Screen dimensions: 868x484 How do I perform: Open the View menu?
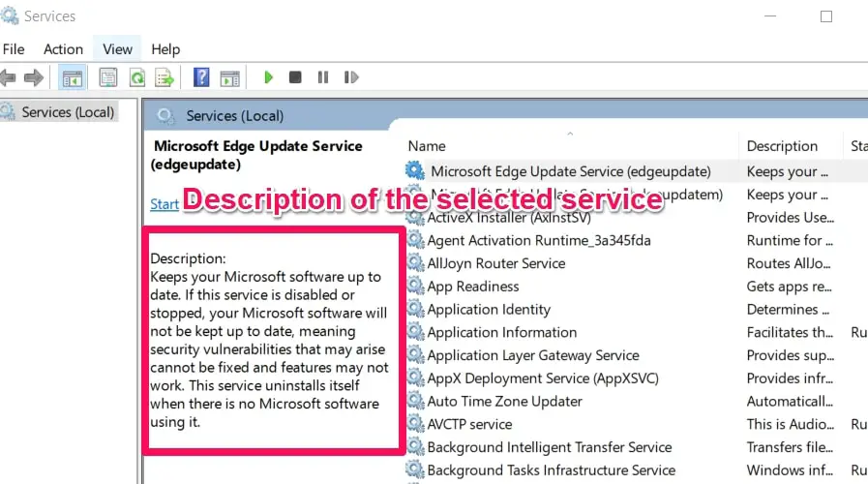point(117,49)
